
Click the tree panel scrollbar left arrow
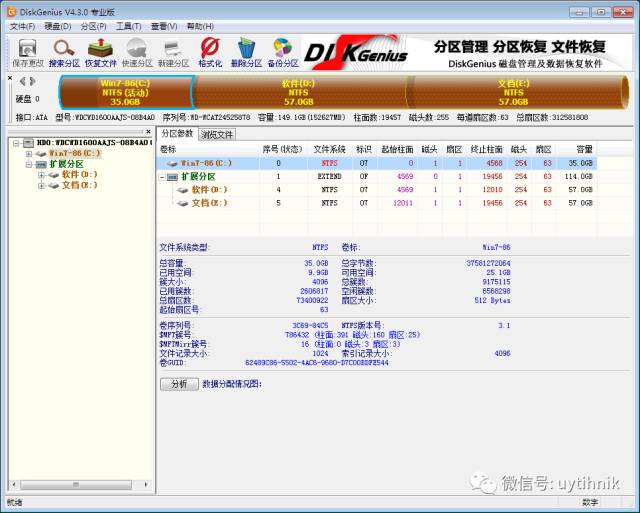point(14,485)
